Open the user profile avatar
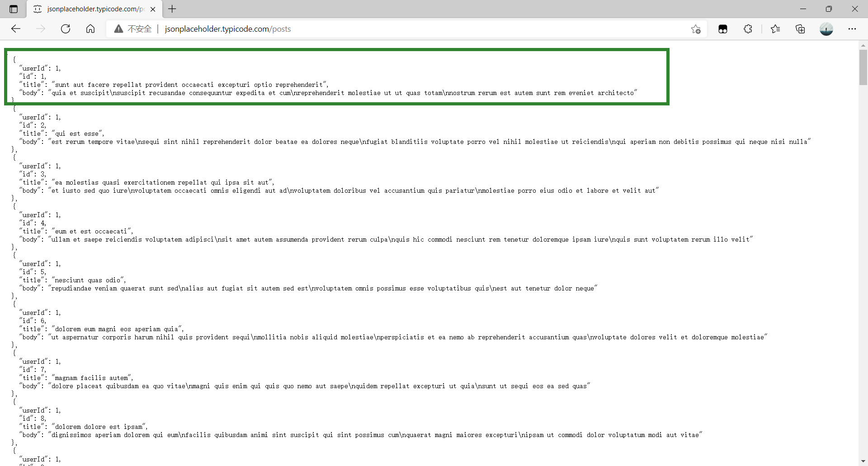The height and width of the screenshot is (466, 868). pos(826,29)
